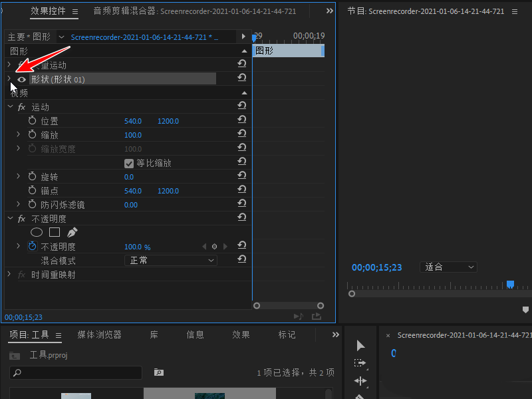Screen dimensions: 532x399
Task: Select the Track Select Forward tool
Action: tap(360, 362)
